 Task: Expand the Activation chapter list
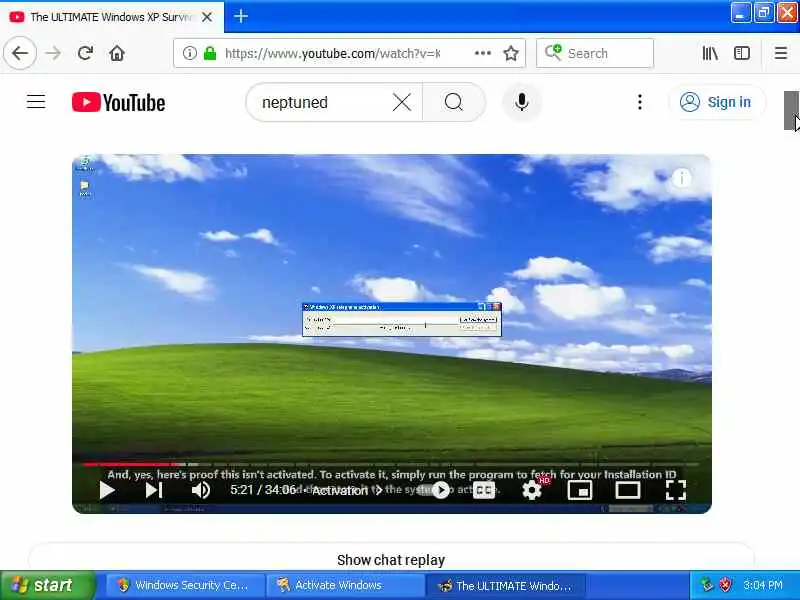point(347,490)
